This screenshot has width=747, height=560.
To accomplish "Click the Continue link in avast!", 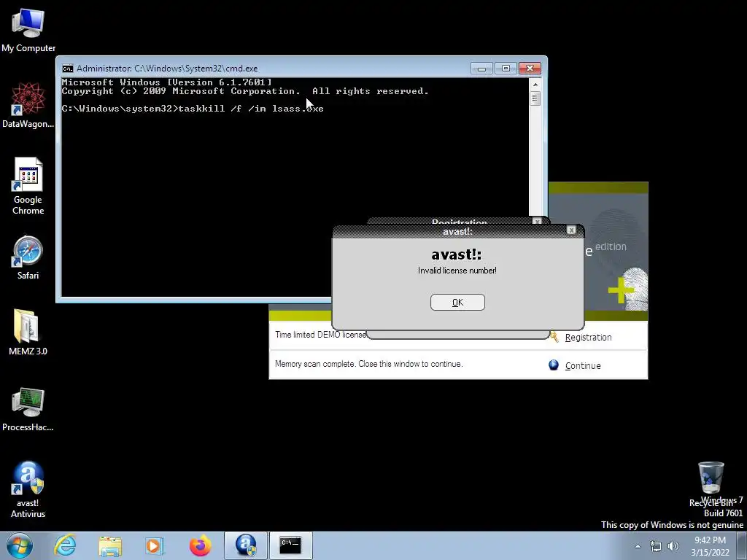I will click(x=583, y=366).
